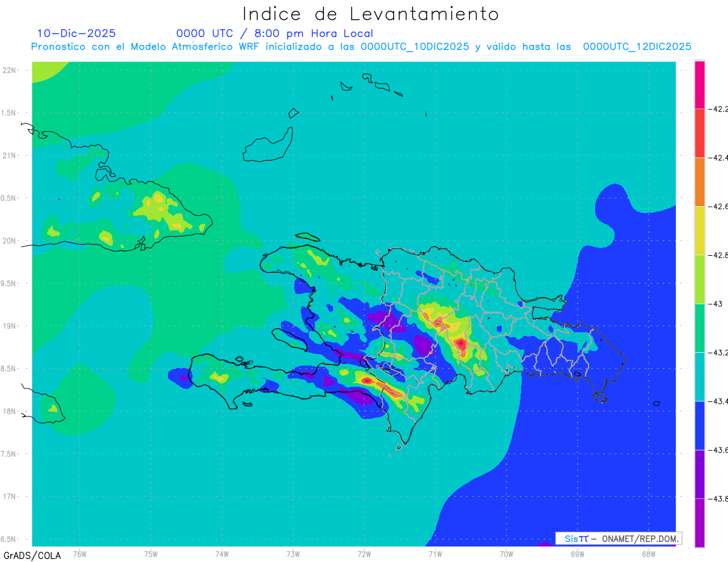Click the "69W" longitude label
The height and width of the screenshot is (562, 728).
coord(578,554)
